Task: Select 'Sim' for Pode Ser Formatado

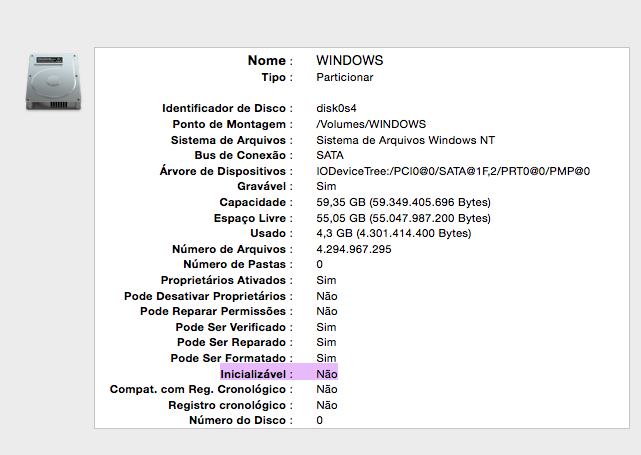Action: (x=326, y=359)
